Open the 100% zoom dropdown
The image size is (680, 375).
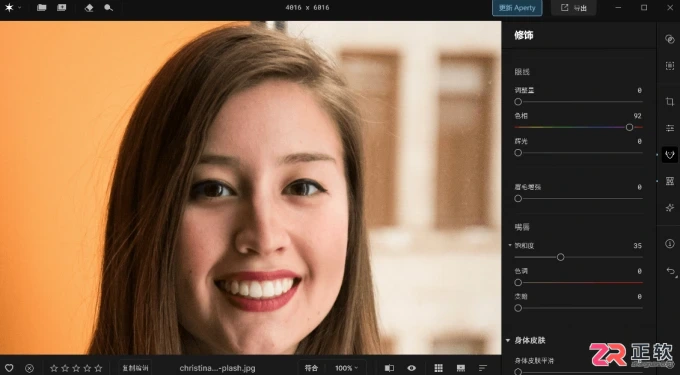coord(346,368)
